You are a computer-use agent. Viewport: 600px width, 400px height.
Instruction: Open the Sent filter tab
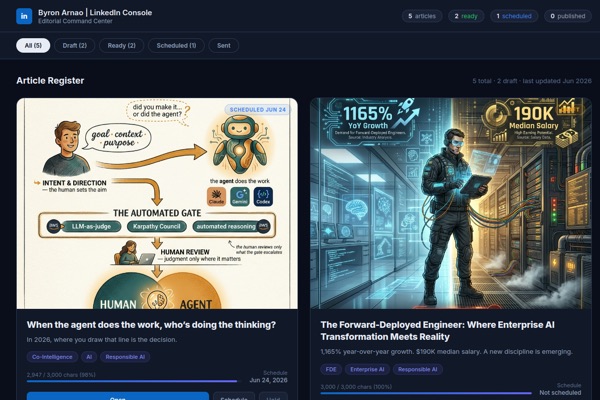(223, 46)
